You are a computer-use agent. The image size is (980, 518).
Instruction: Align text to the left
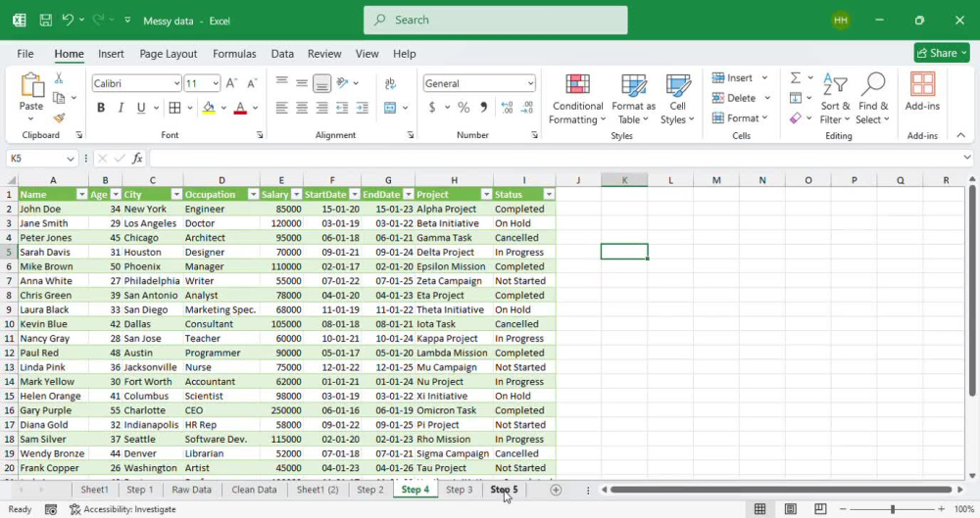[x=282, y=108]
